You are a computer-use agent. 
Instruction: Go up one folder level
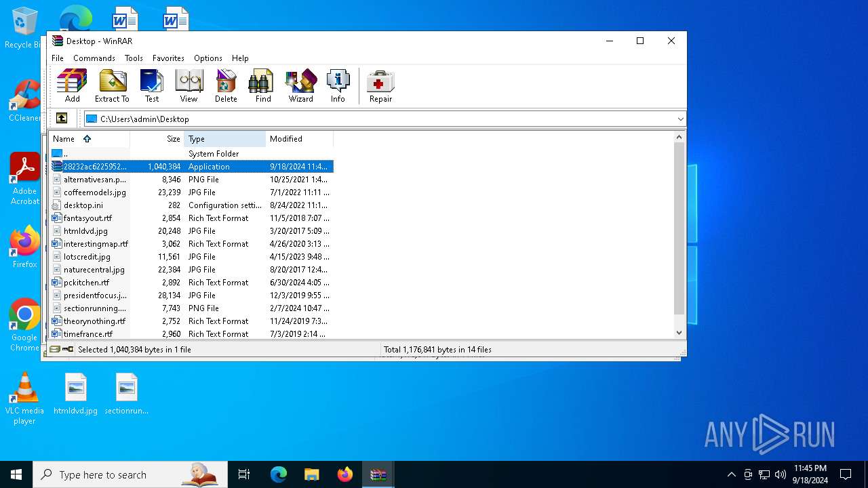click(x=62, y=119)
